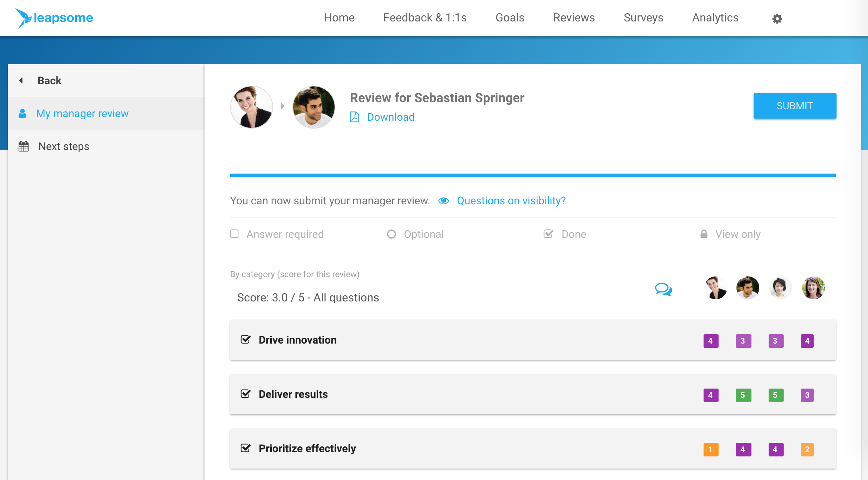This screenshot has height=480, width=868.
Task: Click the person icon beside My manager review
Action: pos(23,113)
